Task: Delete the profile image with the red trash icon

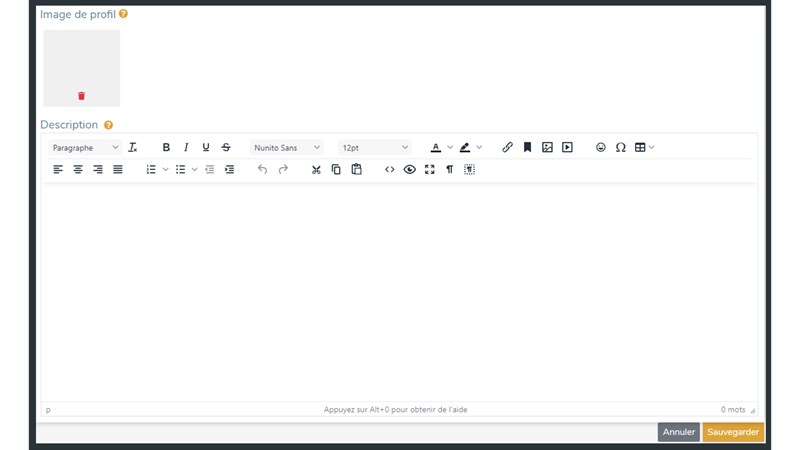Action: coord(81,96)
